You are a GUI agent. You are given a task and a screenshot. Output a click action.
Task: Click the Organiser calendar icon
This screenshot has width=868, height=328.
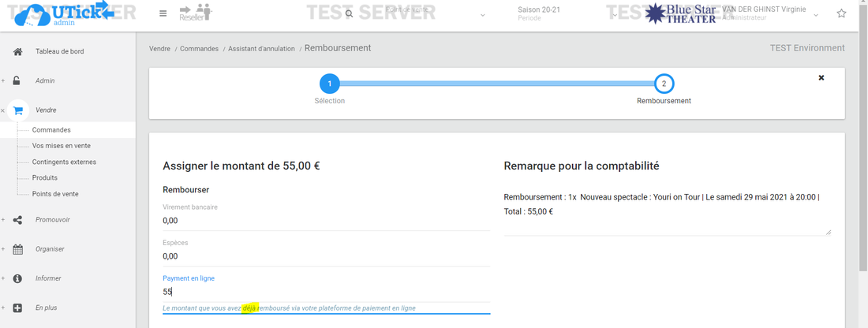point(18,249)
